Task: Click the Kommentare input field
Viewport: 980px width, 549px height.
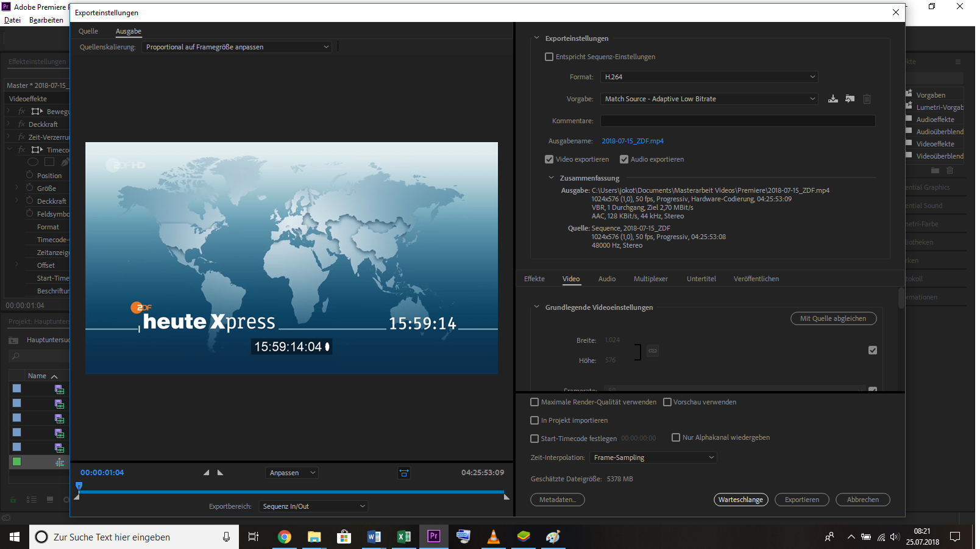Action: pos(738,121)
